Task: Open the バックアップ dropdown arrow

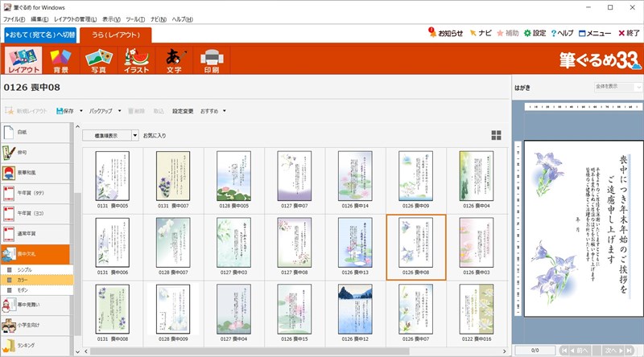Action: point(119,111)
